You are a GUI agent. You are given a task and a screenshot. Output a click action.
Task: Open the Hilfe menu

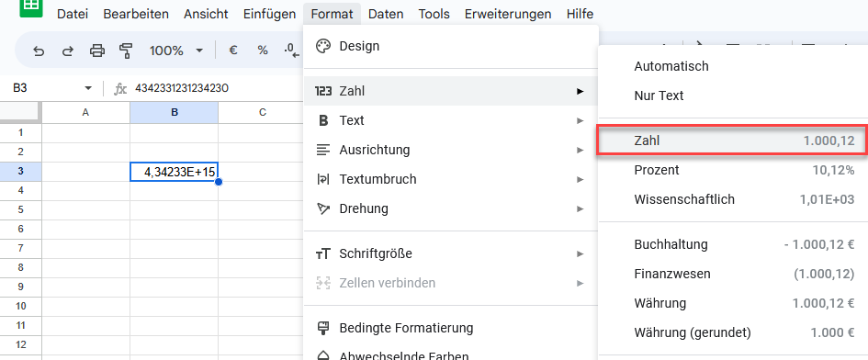click(580, 14)
